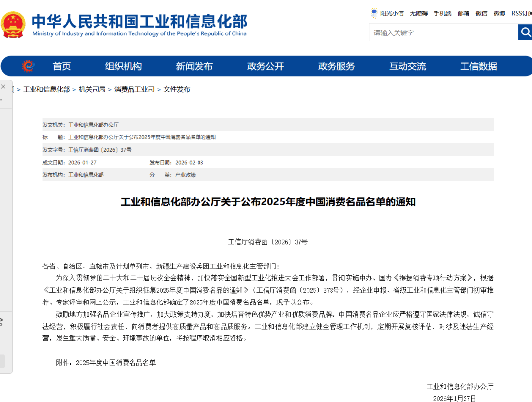Open the 组织机构 menu item
This screenshot has width=532, height=402.
(x=123, y=67)
